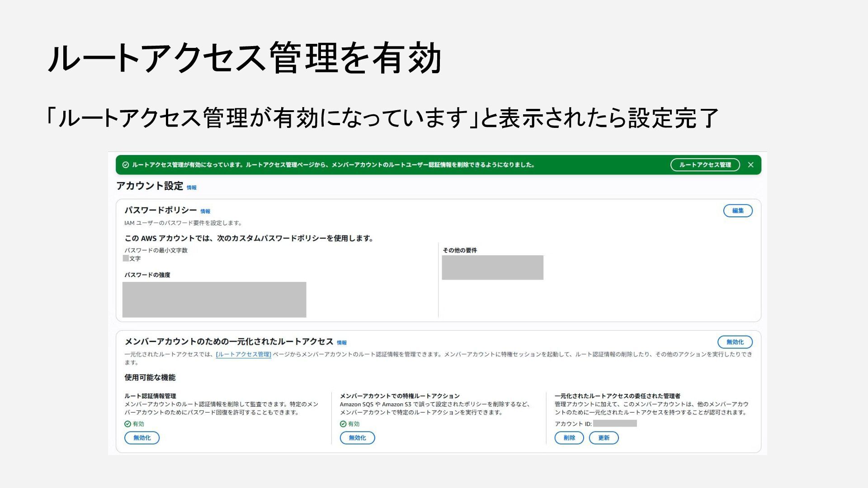Open ルートアクセス管理 from the banner button
868x488 pixels.
pyautogui.click(x=704, y=165)
